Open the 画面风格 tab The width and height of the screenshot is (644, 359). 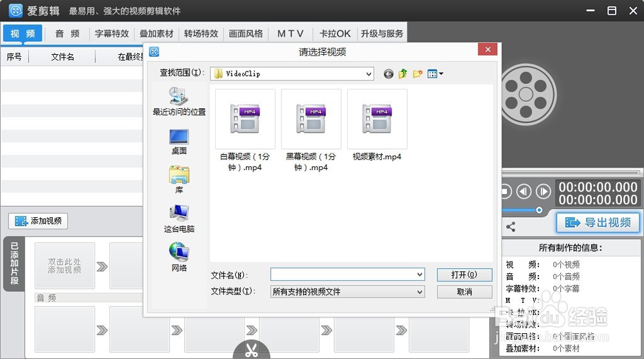coord(245,34)
